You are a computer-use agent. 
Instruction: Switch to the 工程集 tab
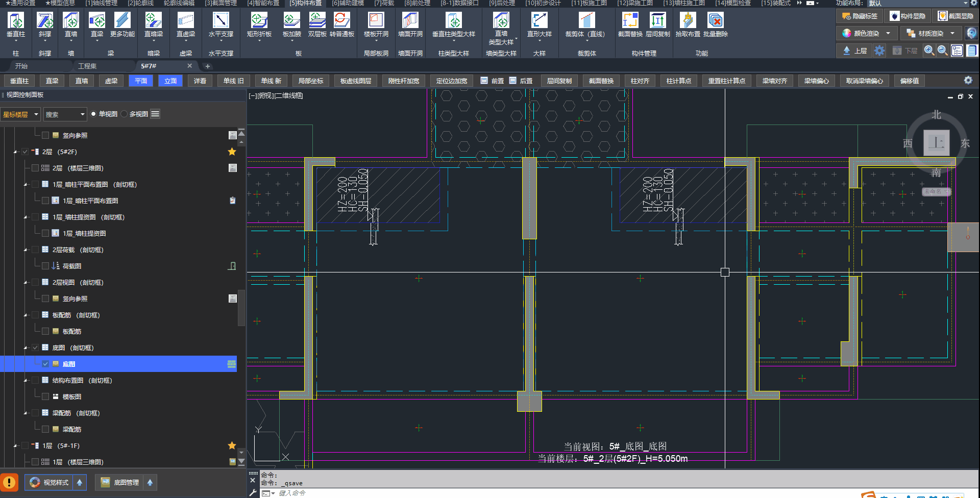pos(87,66)
